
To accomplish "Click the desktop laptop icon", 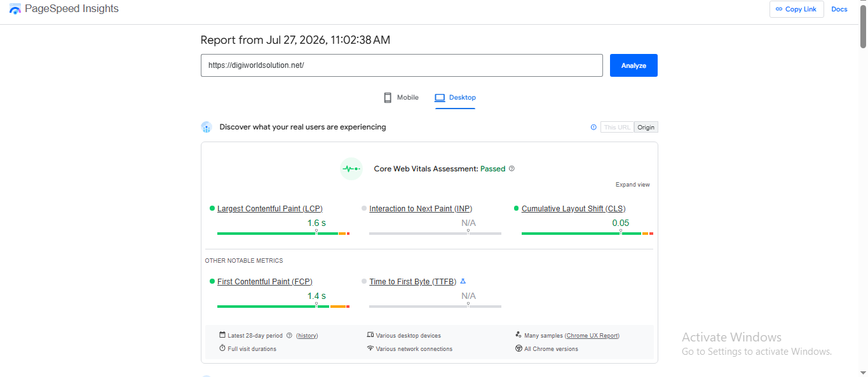I will click(x=440, y=98).
